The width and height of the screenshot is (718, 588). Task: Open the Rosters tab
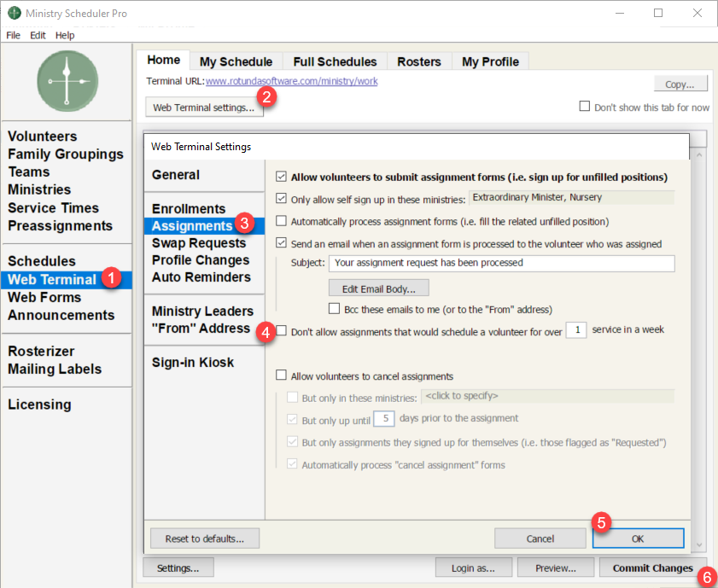[x=418, y=61]
